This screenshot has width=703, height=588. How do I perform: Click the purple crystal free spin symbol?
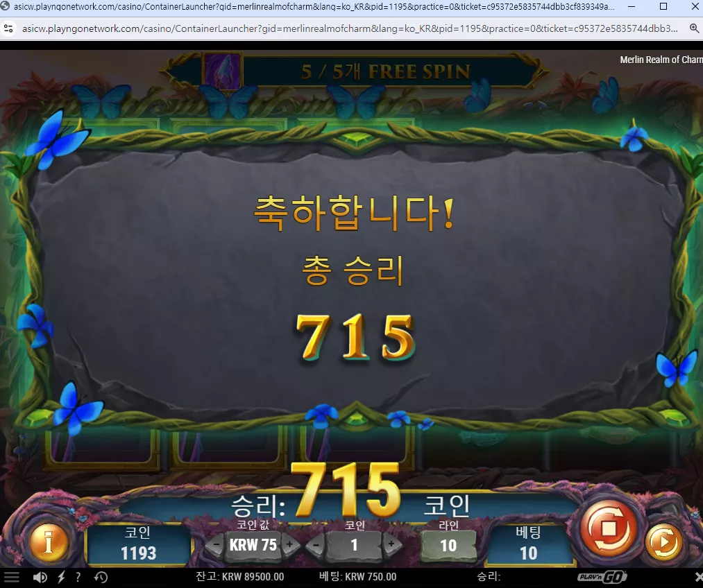coord(223,71)
